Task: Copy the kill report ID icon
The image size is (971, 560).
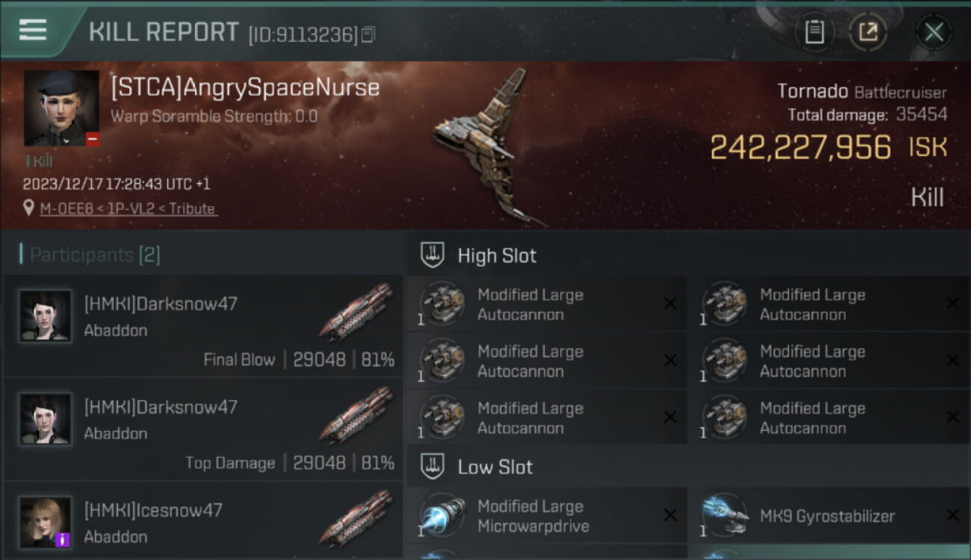Action: (x=367, y=34)
